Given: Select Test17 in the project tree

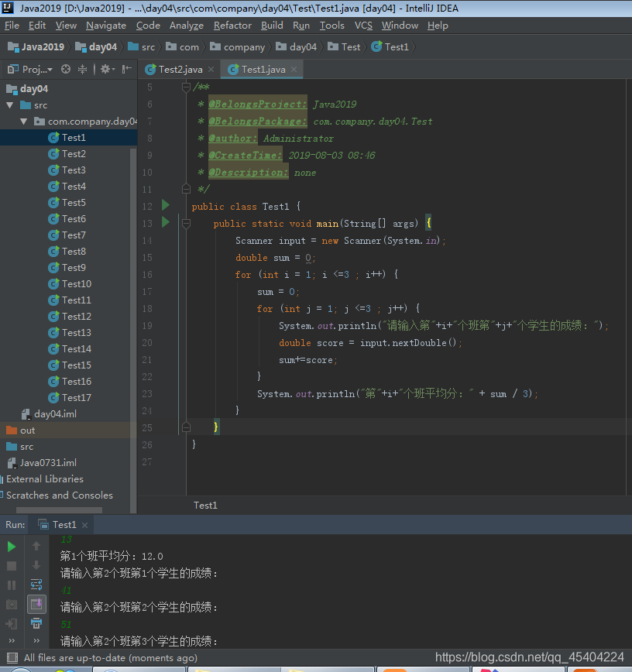Looking at the screenshot, I should click(x=69, y=398).
